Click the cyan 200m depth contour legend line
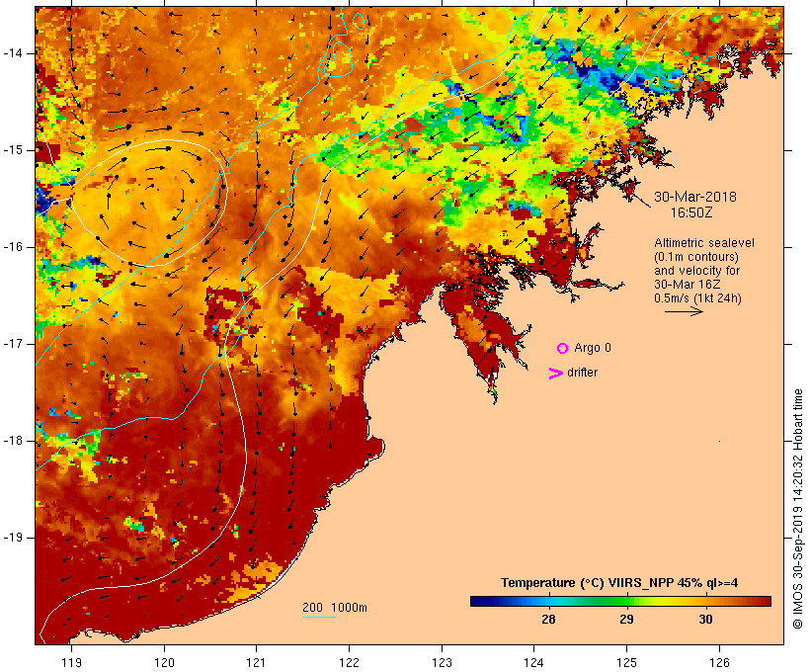 pos(319,617)
